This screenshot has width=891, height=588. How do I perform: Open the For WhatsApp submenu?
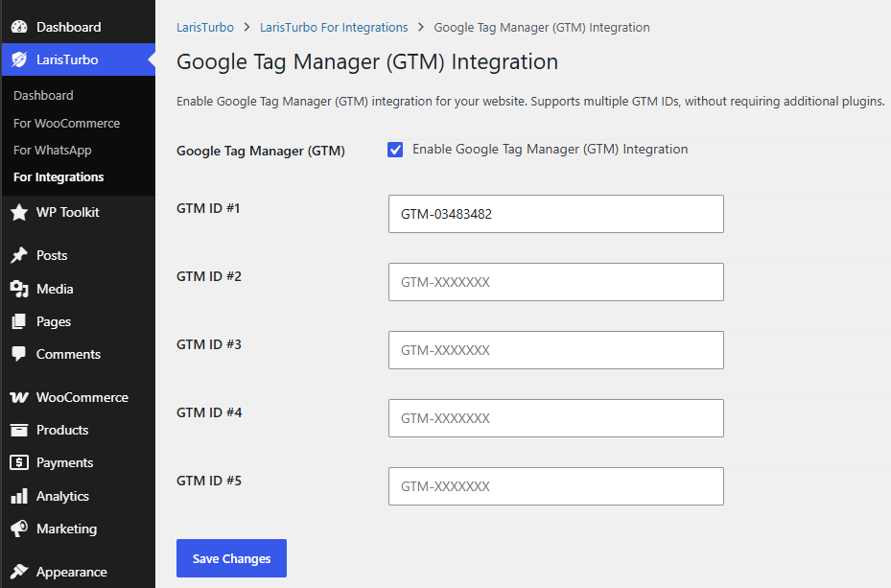pos(53,150)
